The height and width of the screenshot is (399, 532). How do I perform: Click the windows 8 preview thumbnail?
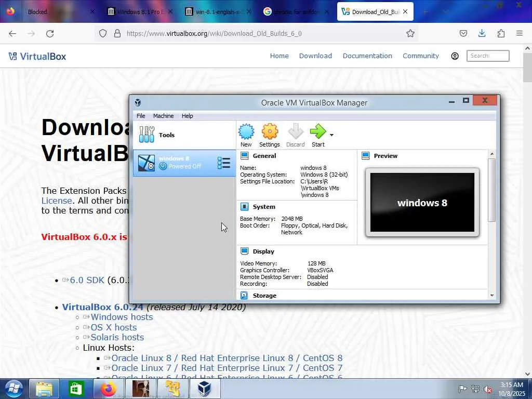tap(422, 202)
